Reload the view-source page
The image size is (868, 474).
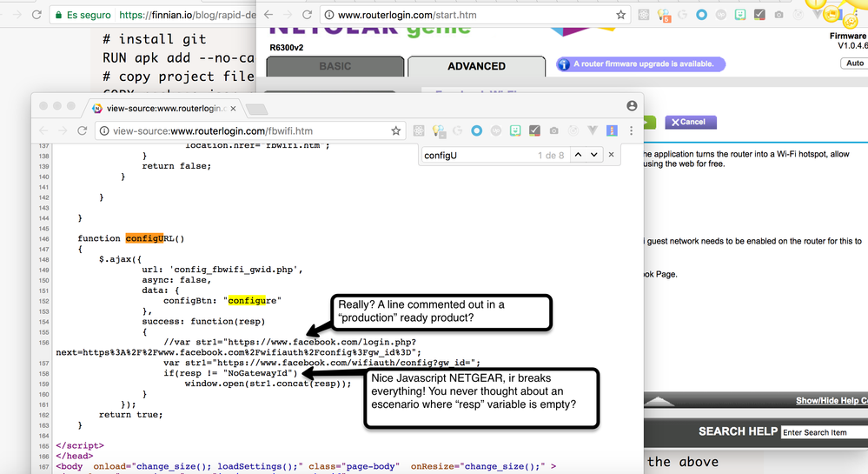tap(83, 130)
